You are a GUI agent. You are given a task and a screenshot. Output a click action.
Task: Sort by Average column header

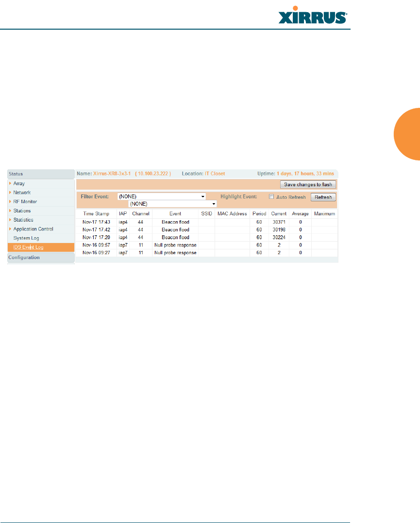pos(300,213)
